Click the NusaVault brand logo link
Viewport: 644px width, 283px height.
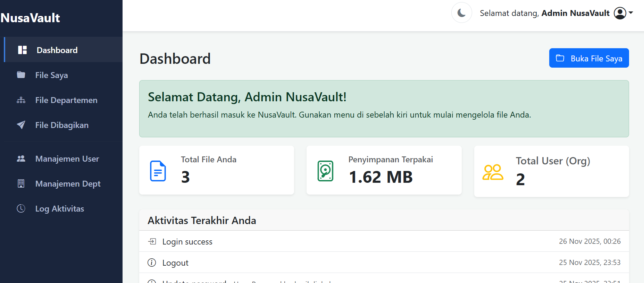tap(30, 18)
